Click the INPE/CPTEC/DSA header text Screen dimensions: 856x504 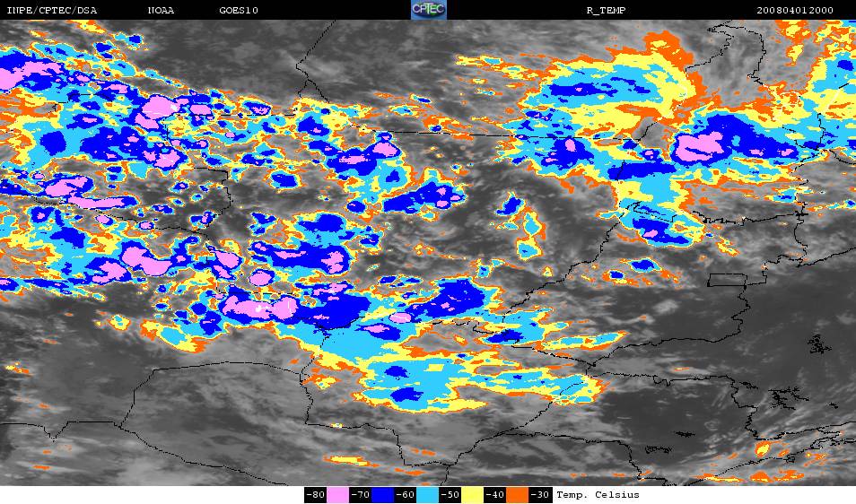pos(52,11)
